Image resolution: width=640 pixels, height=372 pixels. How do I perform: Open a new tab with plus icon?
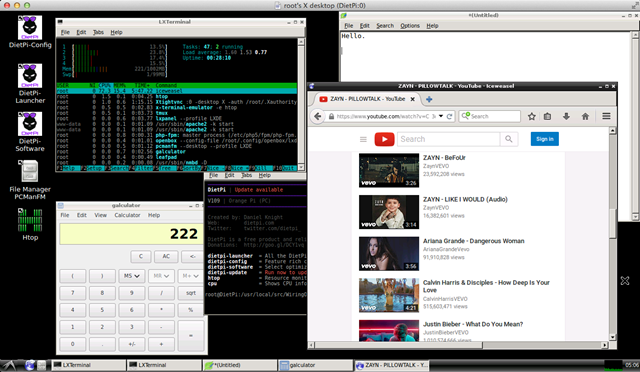[429, 99]
